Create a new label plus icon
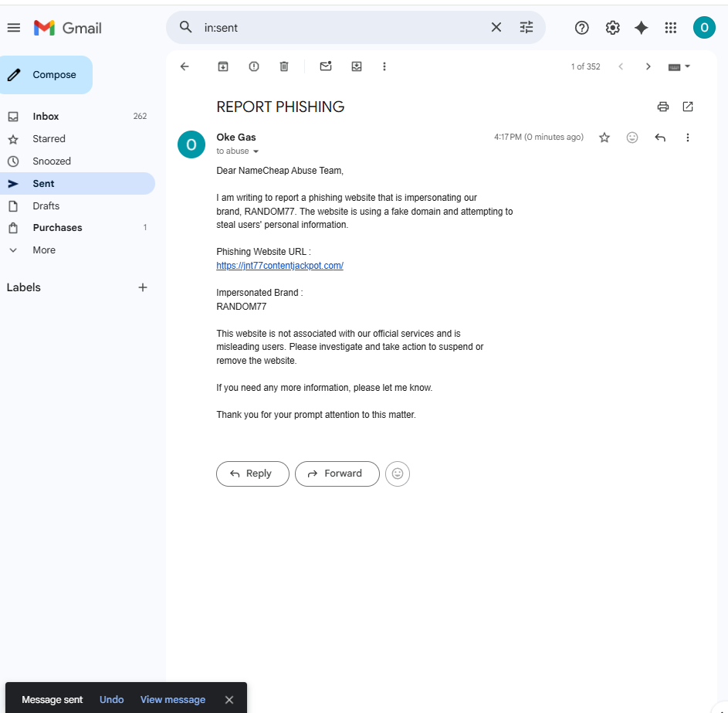 point(143,287)
